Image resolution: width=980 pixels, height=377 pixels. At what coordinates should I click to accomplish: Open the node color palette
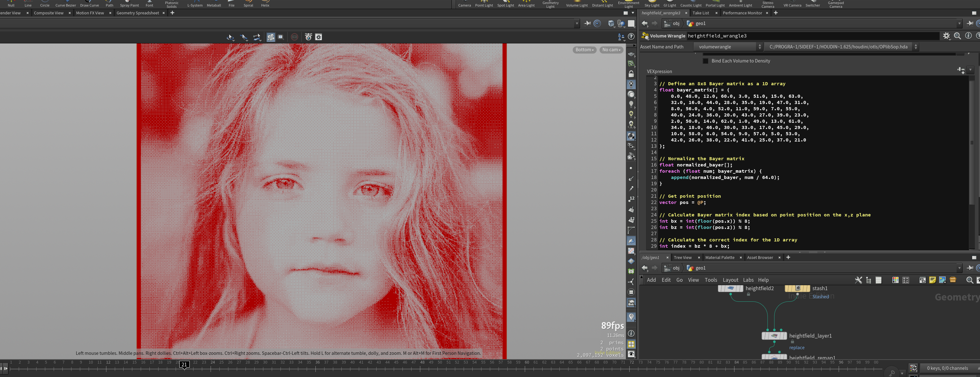[x=895, y=280]
